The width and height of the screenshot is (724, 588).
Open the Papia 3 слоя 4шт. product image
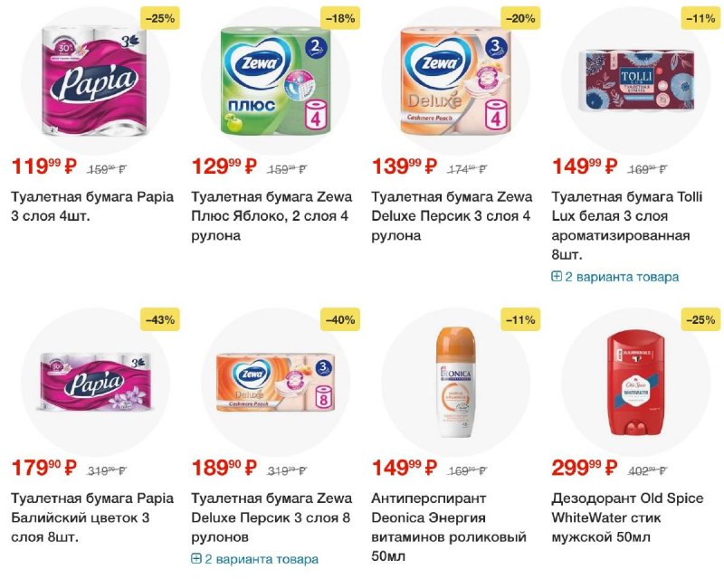(x=95, y=81)
